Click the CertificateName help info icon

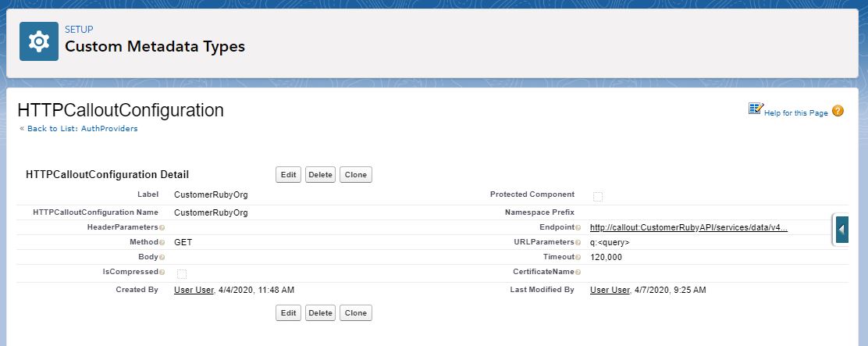(578, 273)
